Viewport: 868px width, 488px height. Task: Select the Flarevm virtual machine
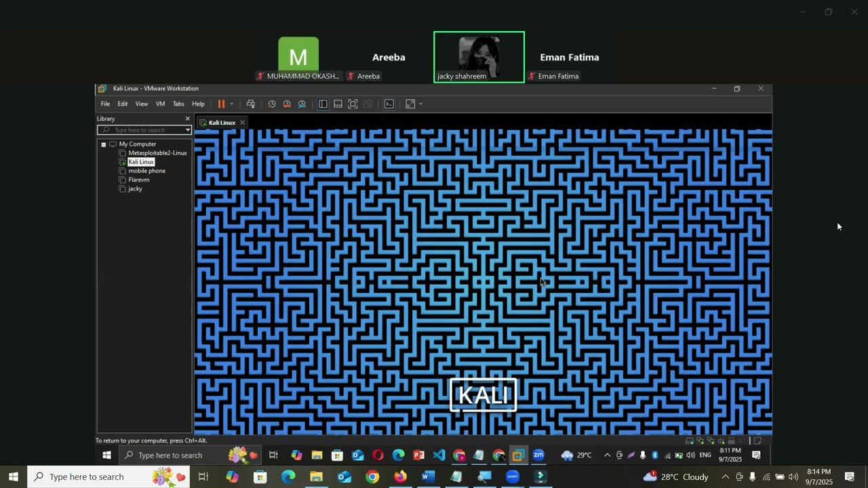click(138, 180)
